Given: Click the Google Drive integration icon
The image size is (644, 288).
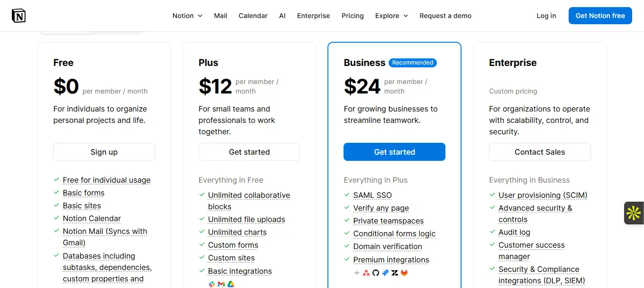Looking at the screenshot, I should (231, 284).
